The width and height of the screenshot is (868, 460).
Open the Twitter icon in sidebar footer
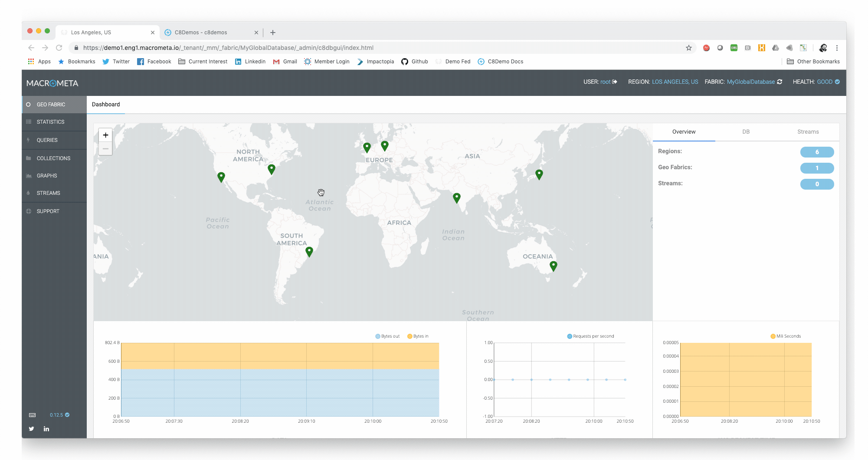(32, 429)
